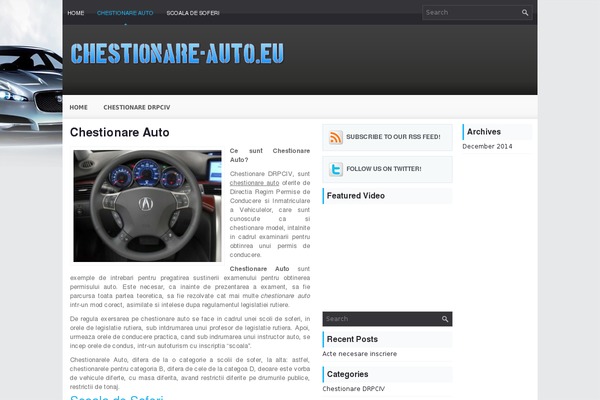The width and height of the screenshot is (600, 400).
Task: Click the Chestionare Auto page heading
Action: [119, 132]
